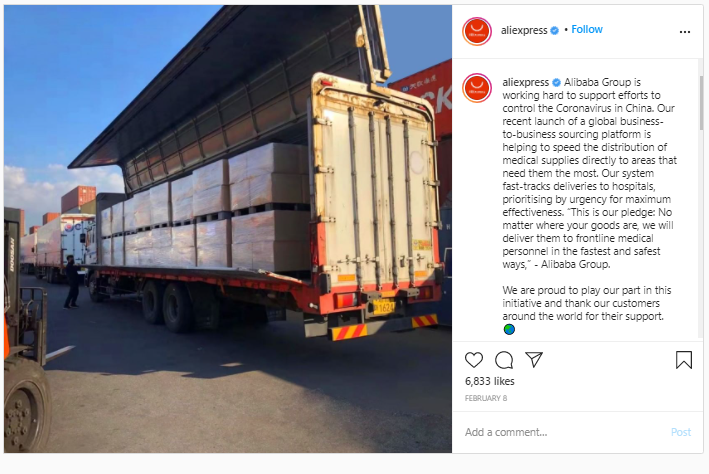This screenshot has width=709, height=474.
Task: Click the caption text about Alibaba Group
Action: pyautogui.click(x=590, y=173)
